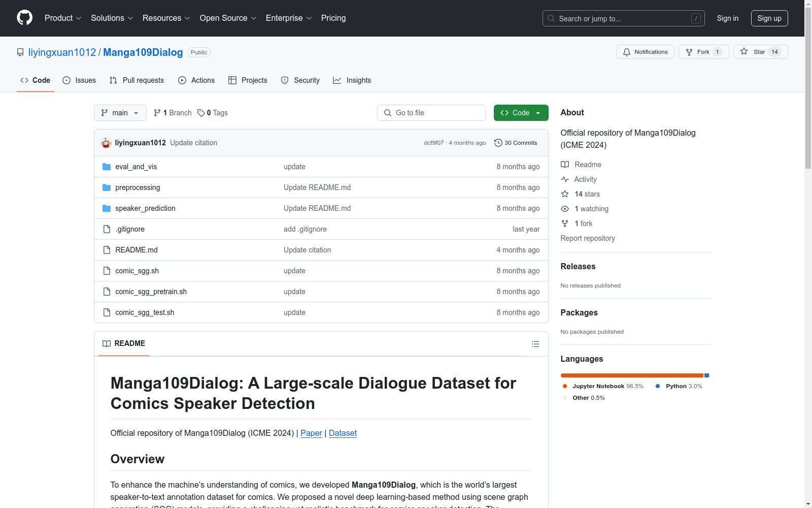Click the eval_and_vis folder icon

pyautogui.click(x=107, y=167)
